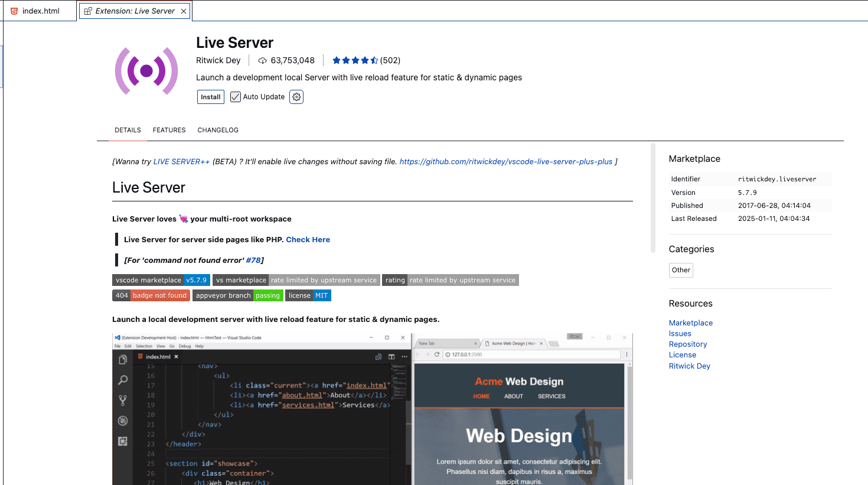
Task: Click the Other category tag
Action: [681, 270]
